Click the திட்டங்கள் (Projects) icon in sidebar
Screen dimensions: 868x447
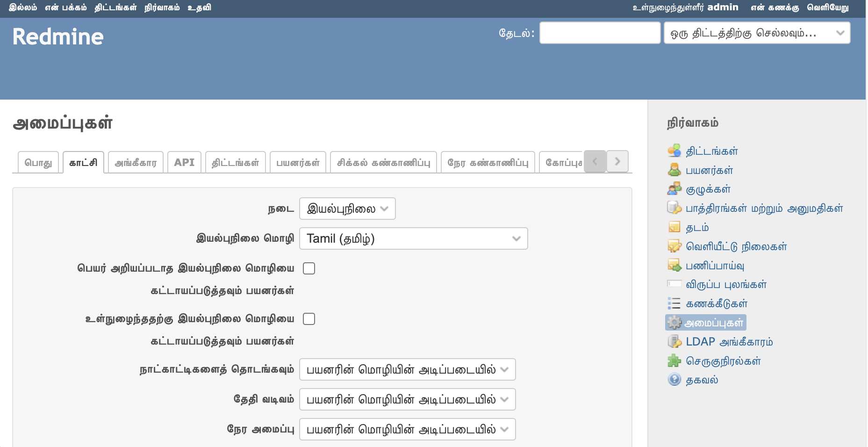pos(674,151)
